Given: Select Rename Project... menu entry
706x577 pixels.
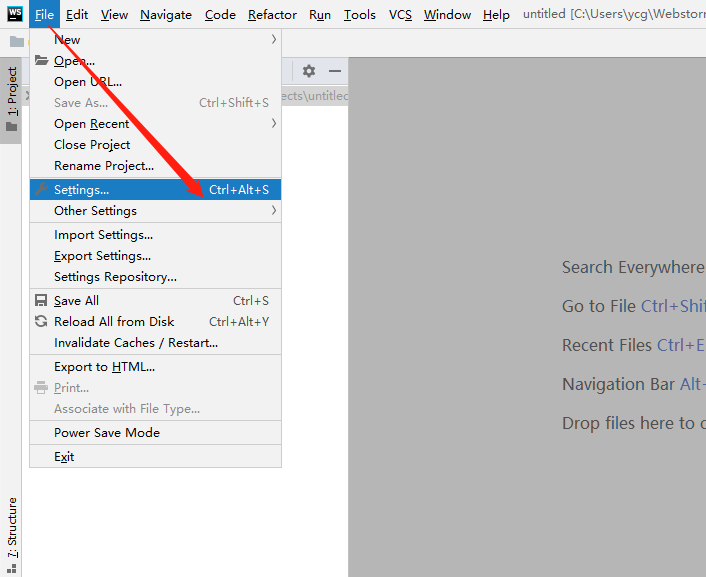Looking at the screenshot, I should click(x=155, y=165).
